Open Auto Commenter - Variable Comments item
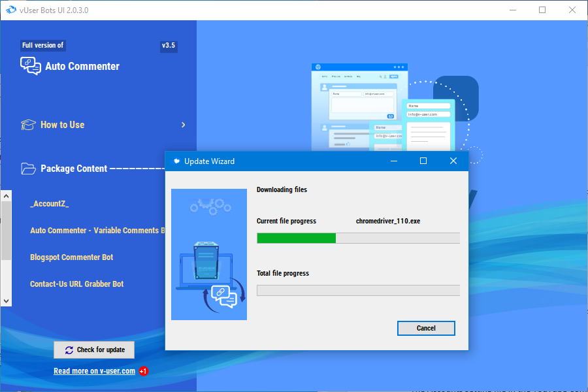588x392 pixels. [x=97, y=231]
